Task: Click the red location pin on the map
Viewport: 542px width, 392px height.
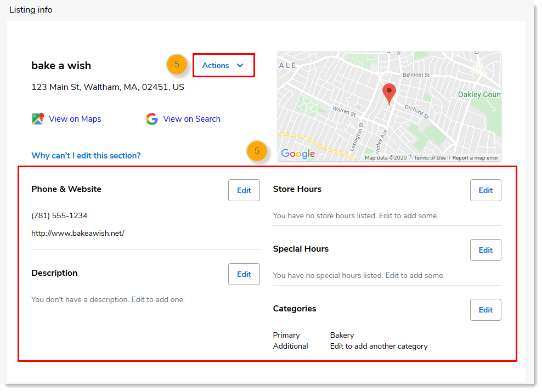Action: pos(389,94)
